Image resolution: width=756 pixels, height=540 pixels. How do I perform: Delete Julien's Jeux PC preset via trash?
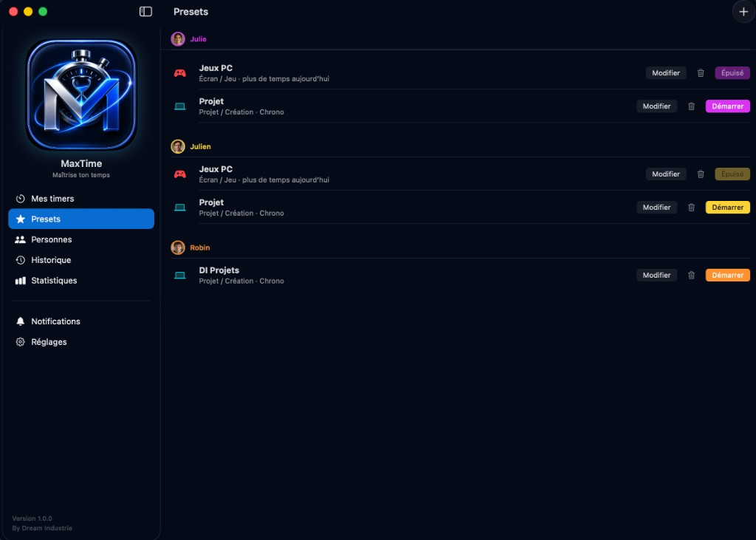[x=701, y=174]
